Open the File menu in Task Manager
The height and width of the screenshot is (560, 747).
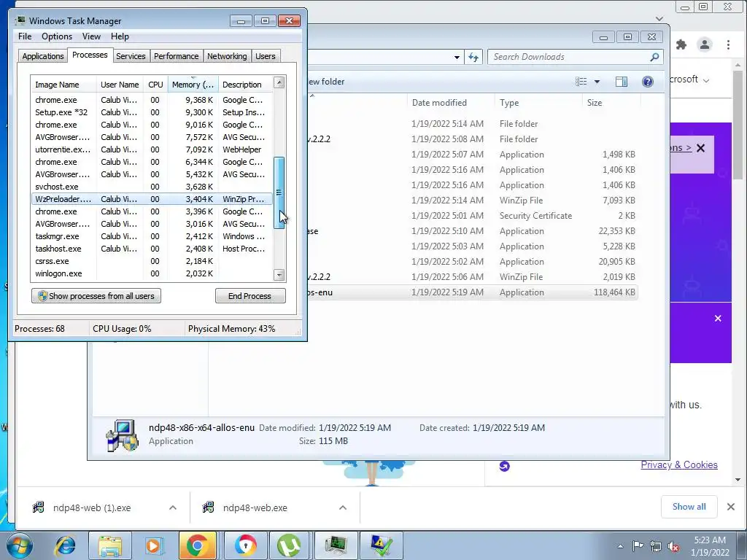(25, 36)
